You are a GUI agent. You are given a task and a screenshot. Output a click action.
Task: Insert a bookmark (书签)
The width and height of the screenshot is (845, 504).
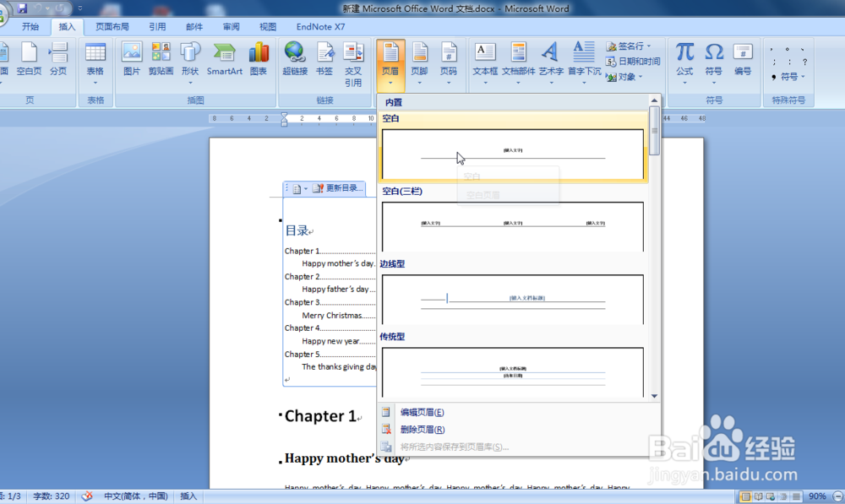click(x=324, y=59)
